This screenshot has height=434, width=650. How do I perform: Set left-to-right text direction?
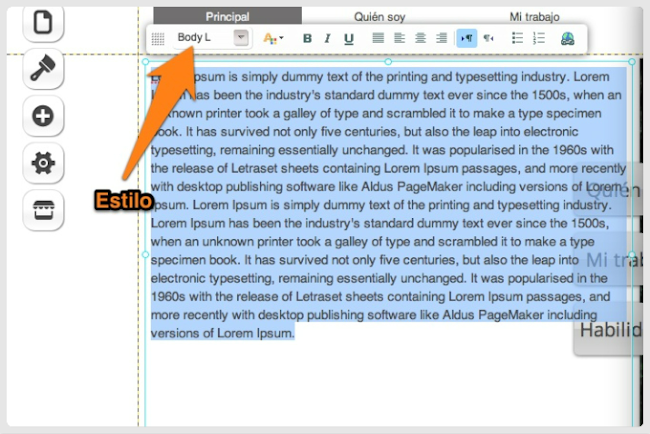point(467,39)
